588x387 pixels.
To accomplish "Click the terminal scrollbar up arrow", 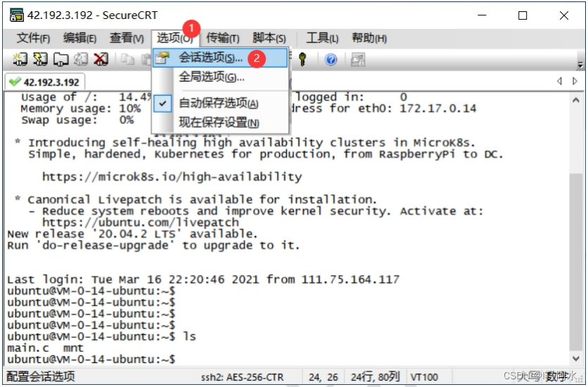I will pos(576,101).
